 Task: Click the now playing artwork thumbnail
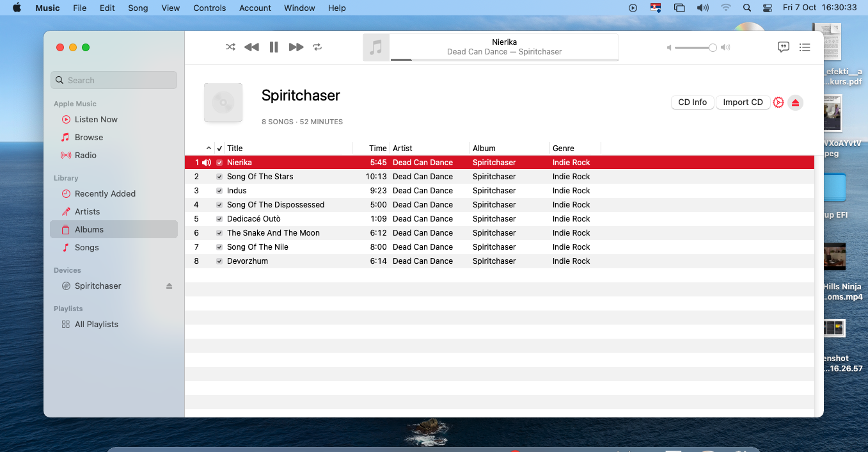point(376,47)
